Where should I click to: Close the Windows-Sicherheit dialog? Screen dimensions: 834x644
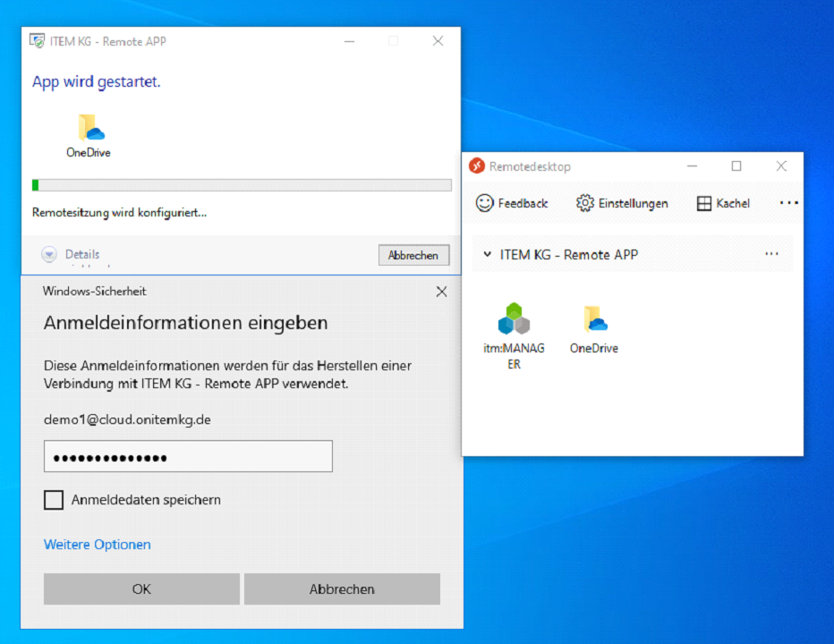pyautogui.click(x=441, y=292)
